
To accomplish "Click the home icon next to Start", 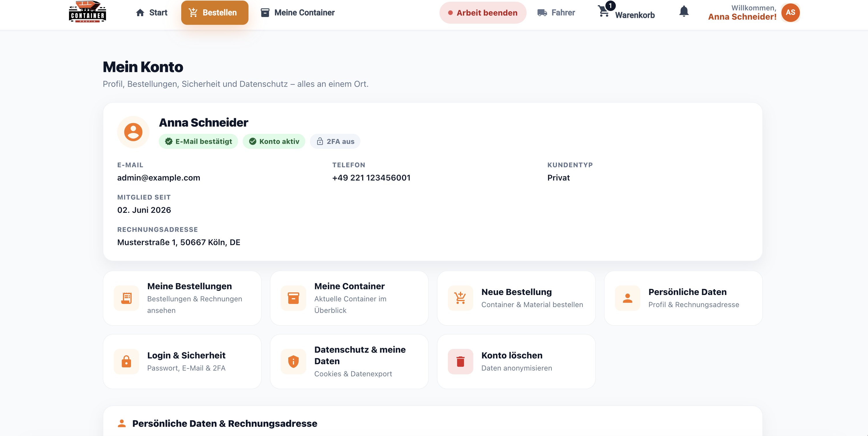I will point(140,13).
